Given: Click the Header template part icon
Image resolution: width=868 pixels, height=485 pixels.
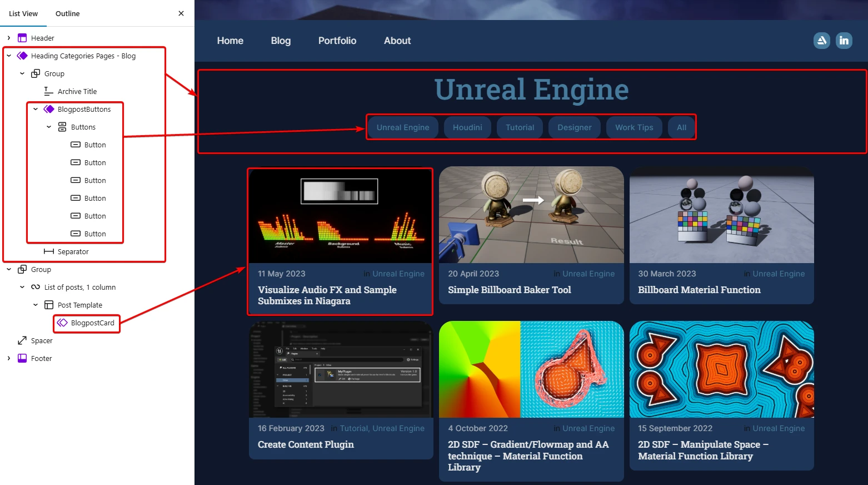Looking at the screenshot, I should 22,38.
